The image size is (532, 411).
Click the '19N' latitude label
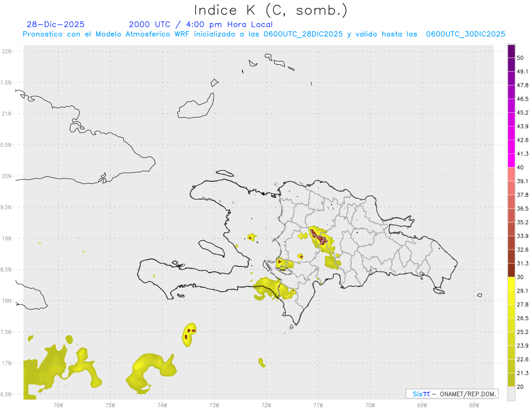tap(7, 239)
